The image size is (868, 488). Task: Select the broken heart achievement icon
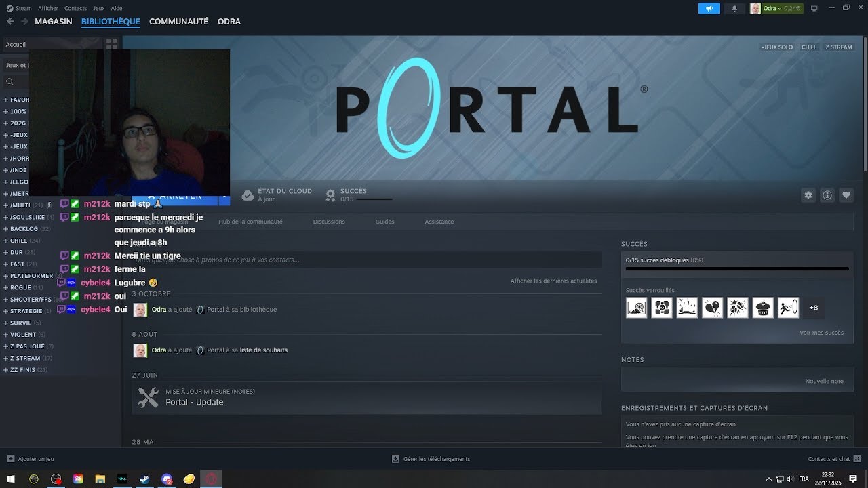coord(712,308)
